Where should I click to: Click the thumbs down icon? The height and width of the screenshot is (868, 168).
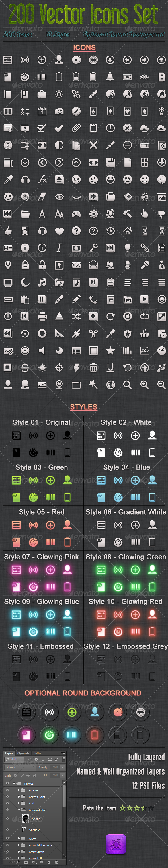pos(162,214)
